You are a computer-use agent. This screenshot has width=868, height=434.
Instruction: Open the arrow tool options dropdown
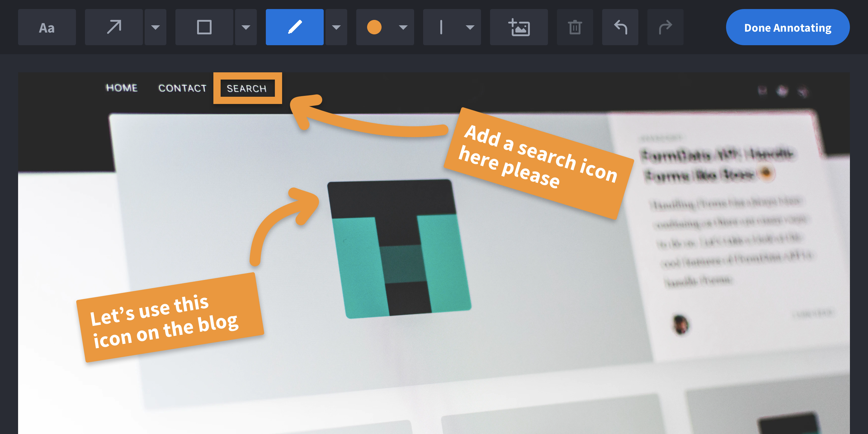155,27
